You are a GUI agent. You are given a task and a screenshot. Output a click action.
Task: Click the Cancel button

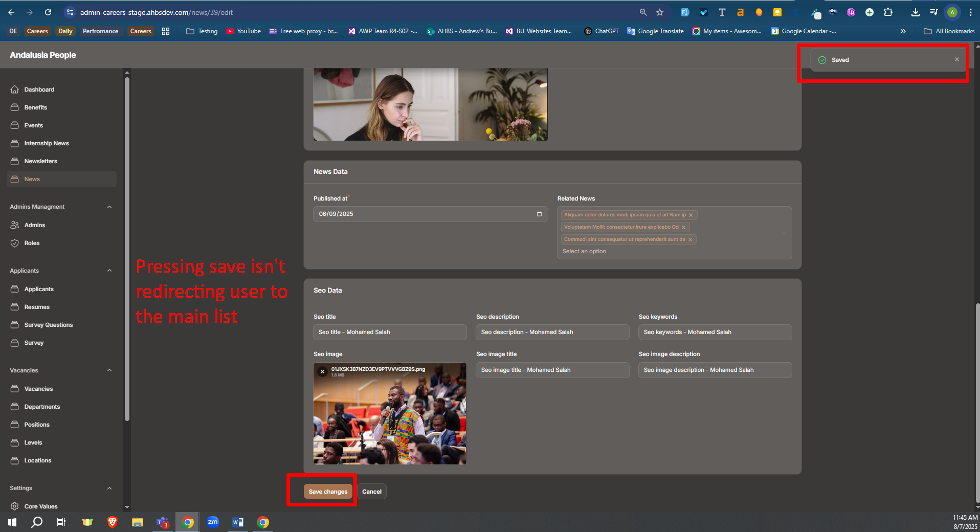(372, 492)
